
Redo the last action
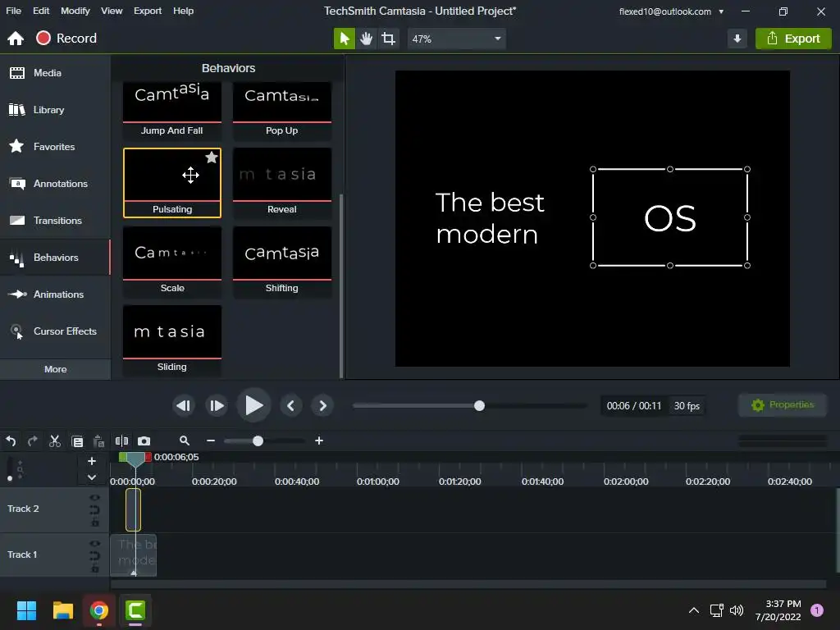(33, 441)
